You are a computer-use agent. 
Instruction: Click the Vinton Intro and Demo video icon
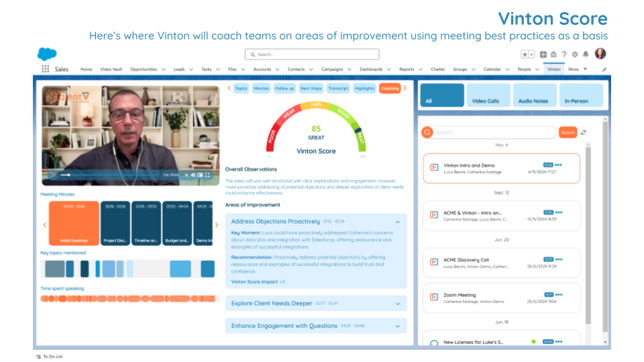click(x=434, y=168)
